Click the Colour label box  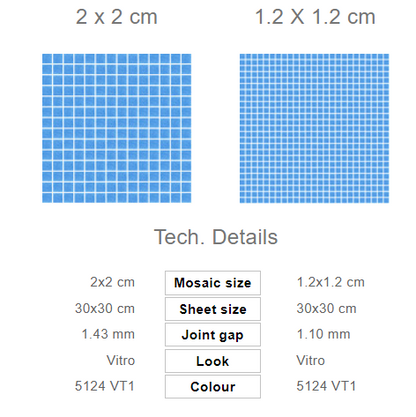click(x=213, y=387)
